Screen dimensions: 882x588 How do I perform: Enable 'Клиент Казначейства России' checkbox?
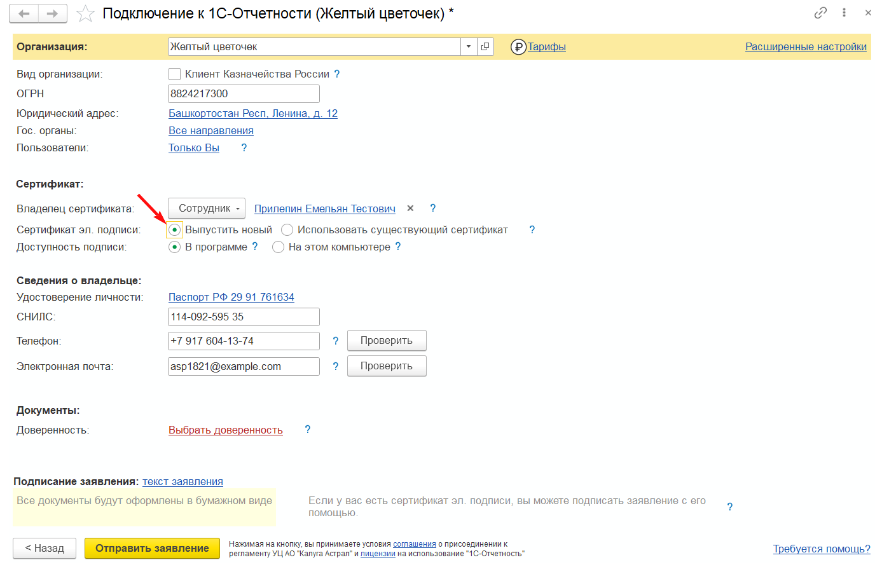pos(174,74)
